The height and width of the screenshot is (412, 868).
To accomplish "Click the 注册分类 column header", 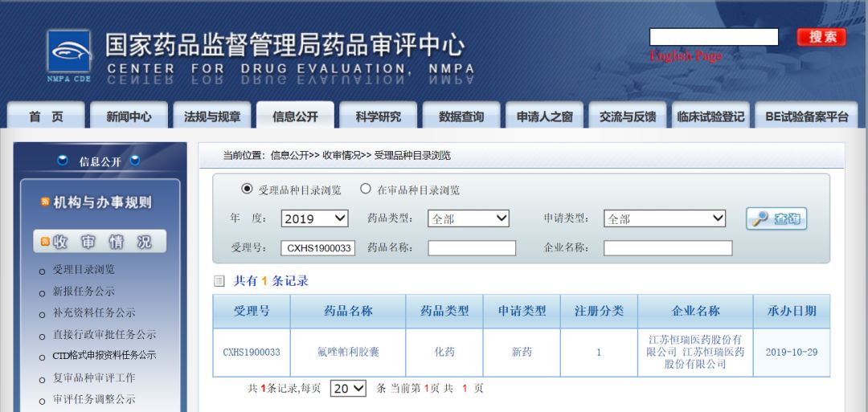I will 599,312.
